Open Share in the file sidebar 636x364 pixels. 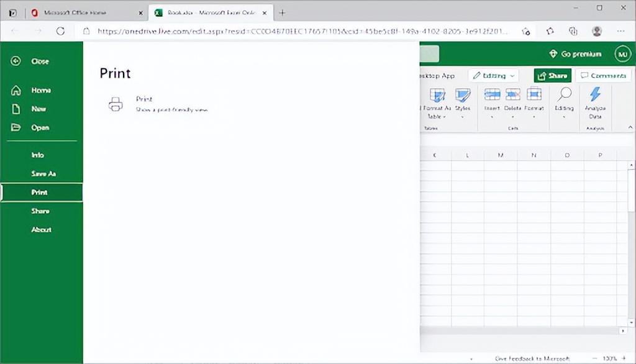click(x=40, y=211)
